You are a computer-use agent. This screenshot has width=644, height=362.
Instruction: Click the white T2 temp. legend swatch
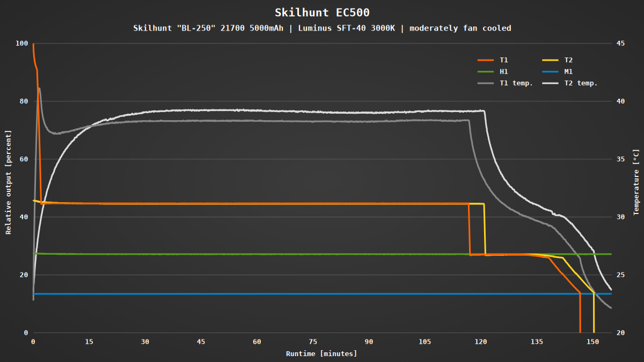point(551,83)
